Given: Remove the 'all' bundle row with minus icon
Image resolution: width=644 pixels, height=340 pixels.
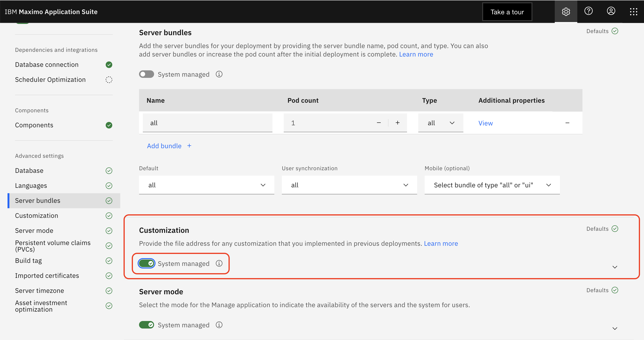Looking at the screenshot, I should pyautogui.click(x=567, y=123).
